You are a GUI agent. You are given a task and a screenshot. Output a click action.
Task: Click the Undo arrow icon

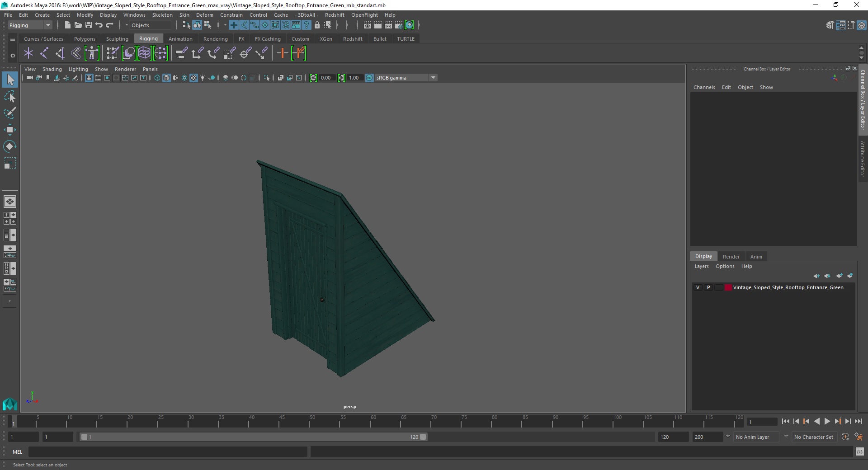click(99, 25)
